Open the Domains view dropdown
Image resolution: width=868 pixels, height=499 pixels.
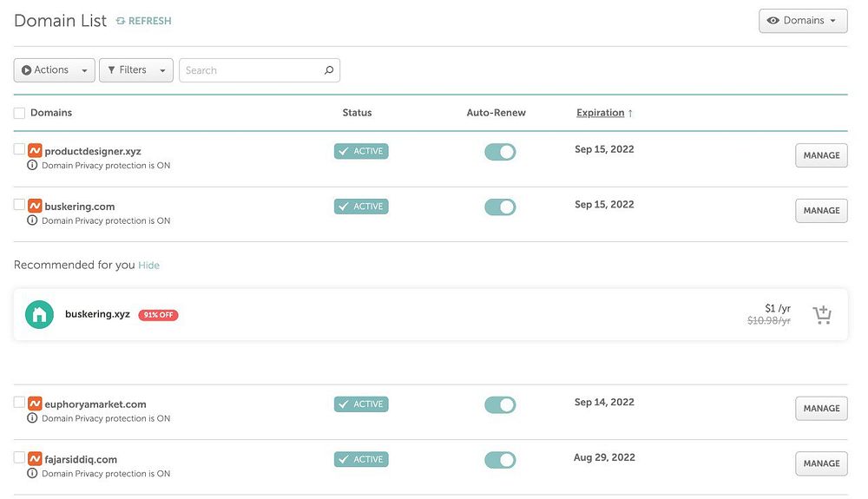click(803, 21)
